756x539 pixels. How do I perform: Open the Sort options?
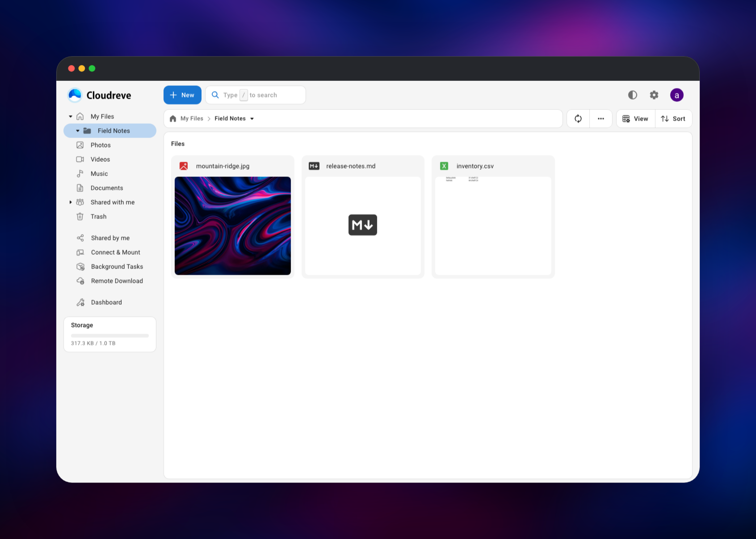(673, 119)
